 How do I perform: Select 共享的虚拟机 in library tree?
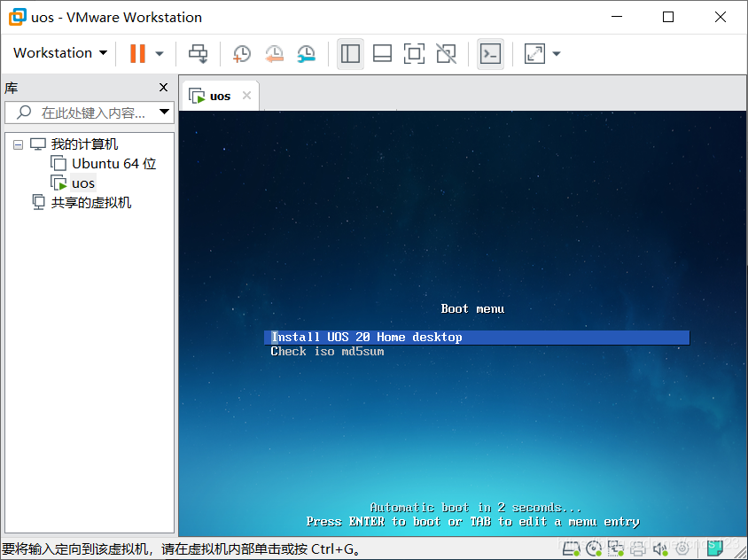click(91, 203)
